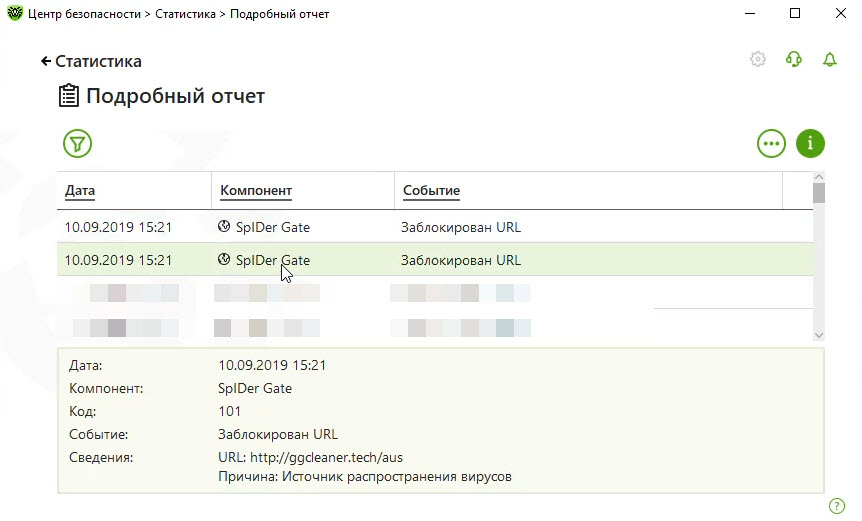Select highlighted second Заблокирован URL row
The width and height of the screenshot is (862, 521).
460,260
